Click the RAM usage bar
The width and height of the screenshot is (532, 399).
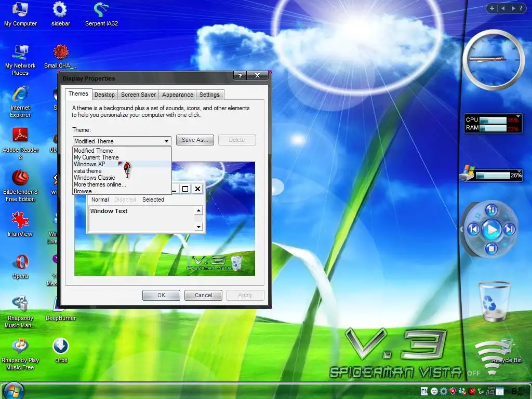tap(493, 128)
